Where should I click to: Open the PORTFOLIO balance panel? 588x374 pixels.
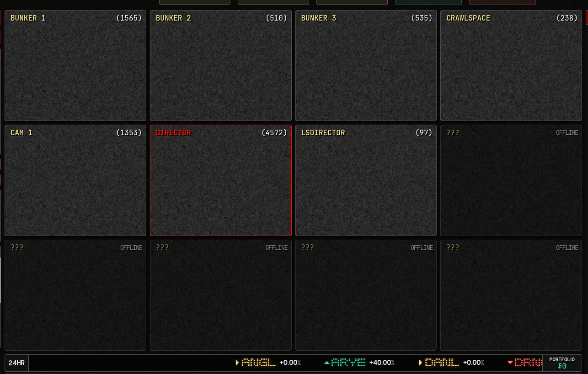pyautogui.click(x=562, y=363)
